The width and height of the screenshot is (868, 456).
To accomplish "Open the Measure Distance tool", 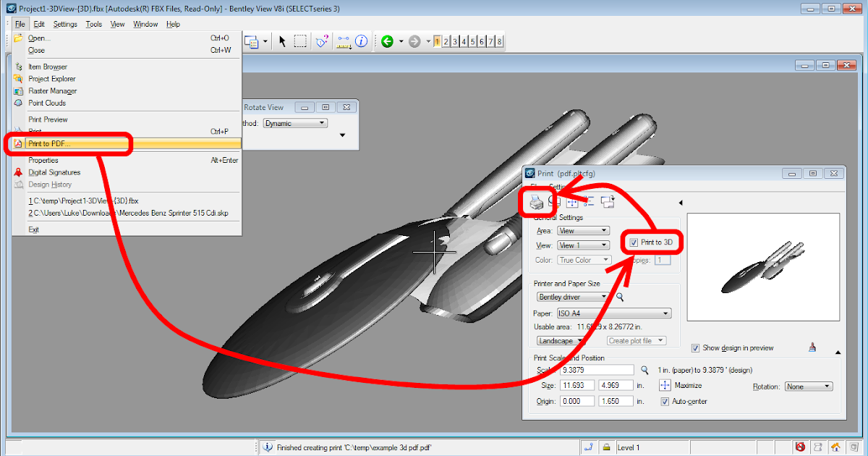I will [x=343, y=41].
